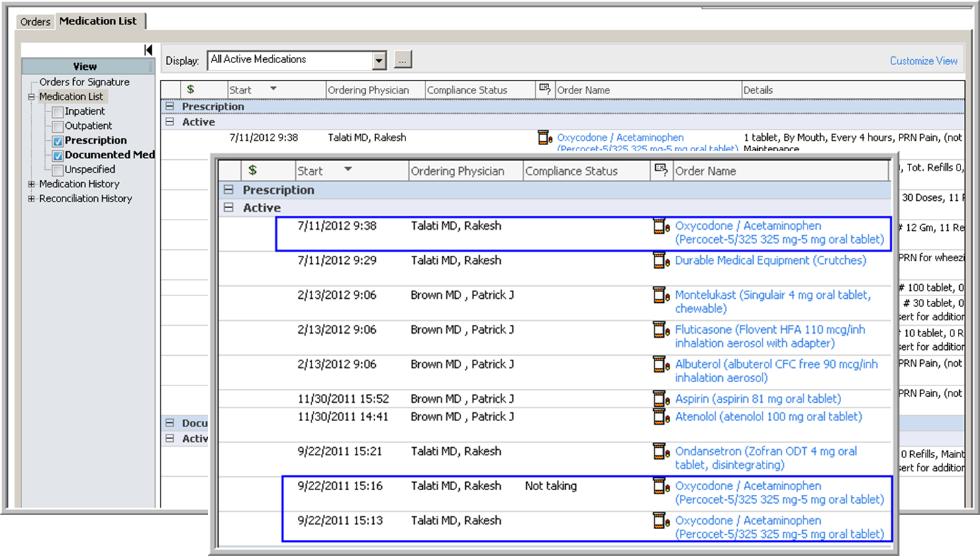Screen dimensions: 980x556
Task: Click the ellipsis button beside the Display dropdown
Action: [x=401, y=60]
